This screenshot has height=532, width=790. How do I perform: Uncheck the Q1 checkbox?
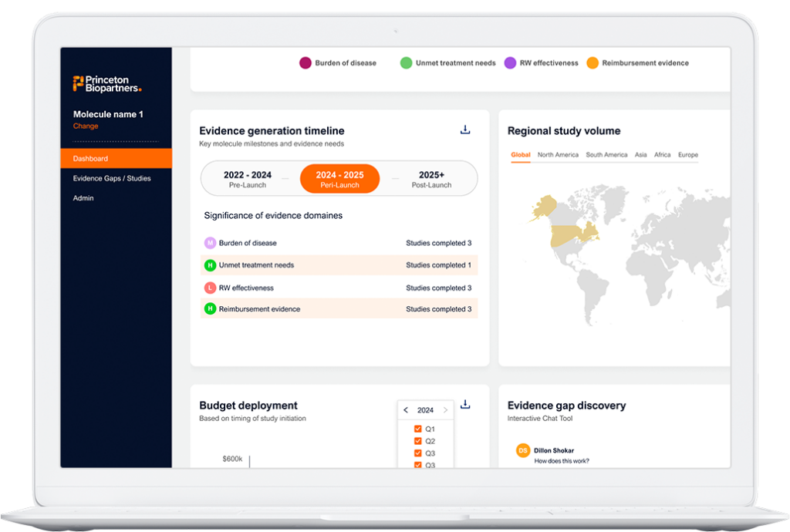point(417,429)
